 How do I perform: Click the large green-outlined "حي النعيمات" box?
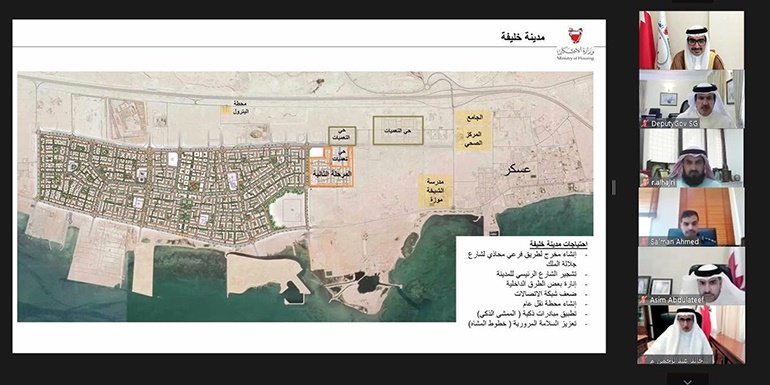tap(398, 130)
